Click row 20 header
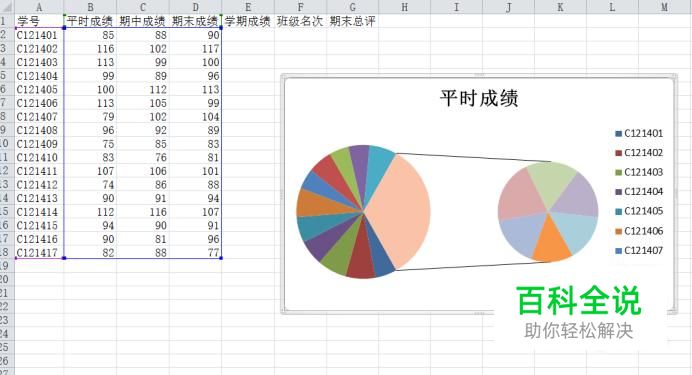Viewport: 692px width, 375px height. coord(7,279)
